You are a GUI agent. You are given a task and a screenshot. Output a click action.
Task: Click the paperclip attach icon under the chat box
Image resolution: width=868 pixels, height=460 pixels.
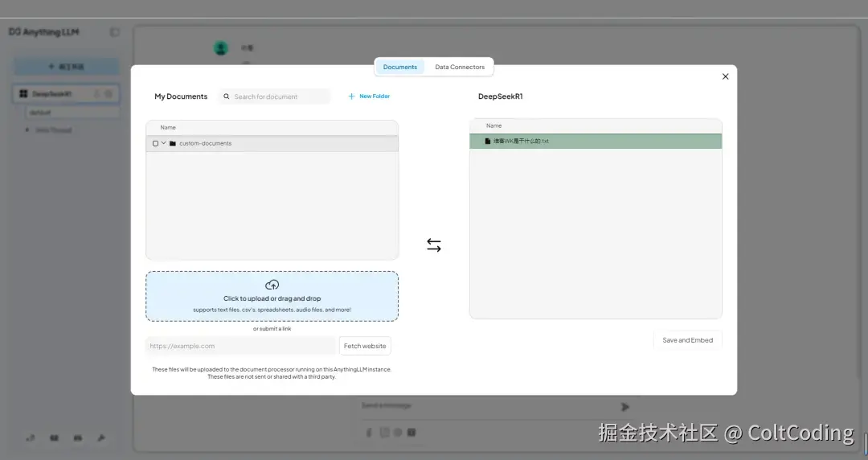[369, 433]
